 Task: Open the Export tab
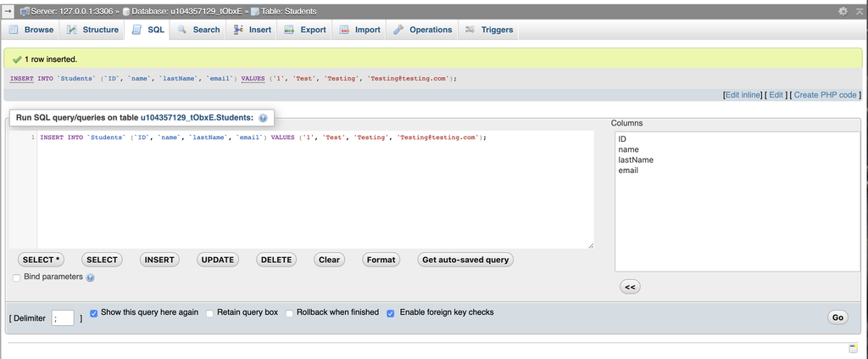tap(304, 30)
